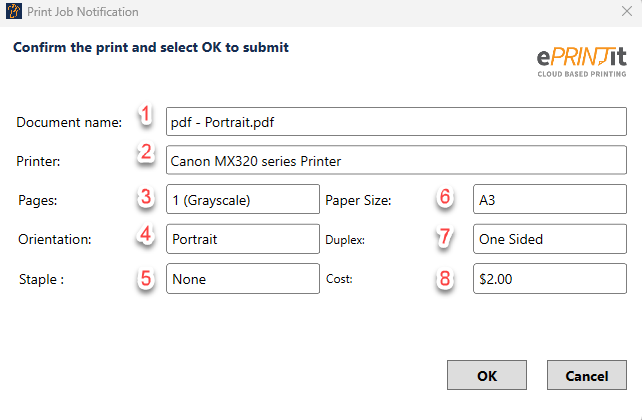Click the red number 1 marker

pyautogui.click(x=146, y=115)
